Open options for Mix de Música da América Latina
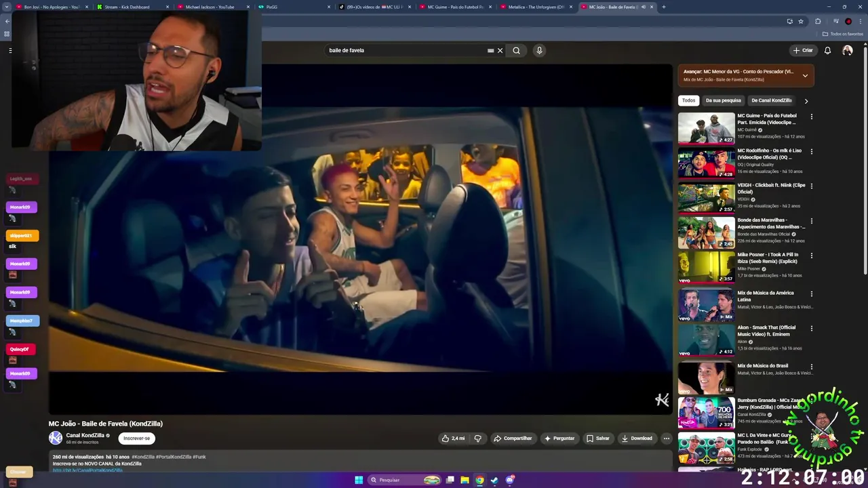 811,293
